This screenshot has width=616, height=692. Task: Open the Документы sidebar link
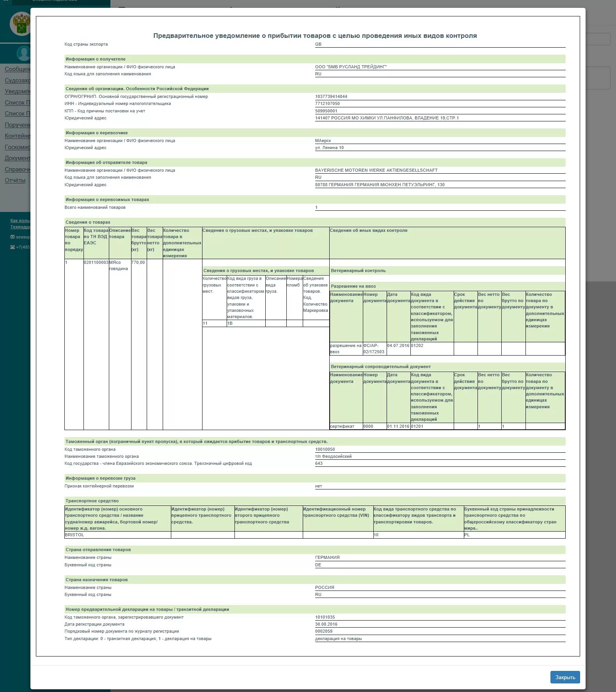[17, 158]
